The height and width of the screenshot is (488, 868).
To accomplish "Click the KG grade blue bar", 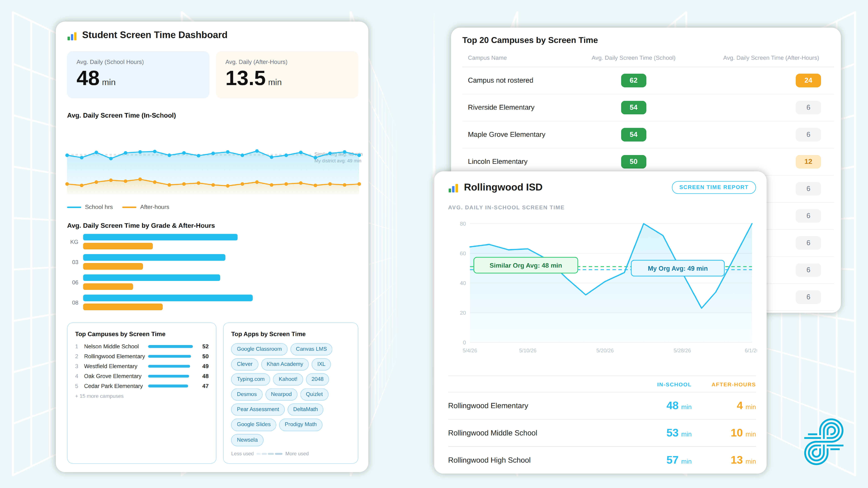I will [x=160, y=237].
